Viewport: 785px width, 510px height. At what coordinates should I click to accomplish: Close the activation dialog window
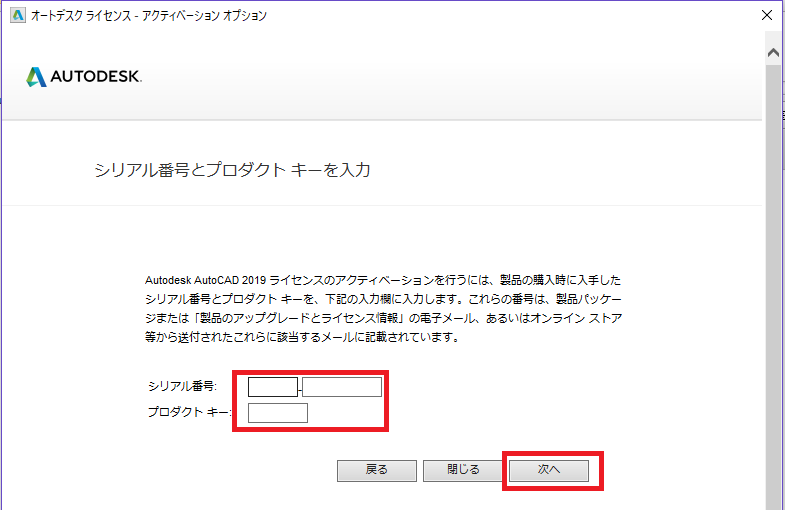(766, 15)
